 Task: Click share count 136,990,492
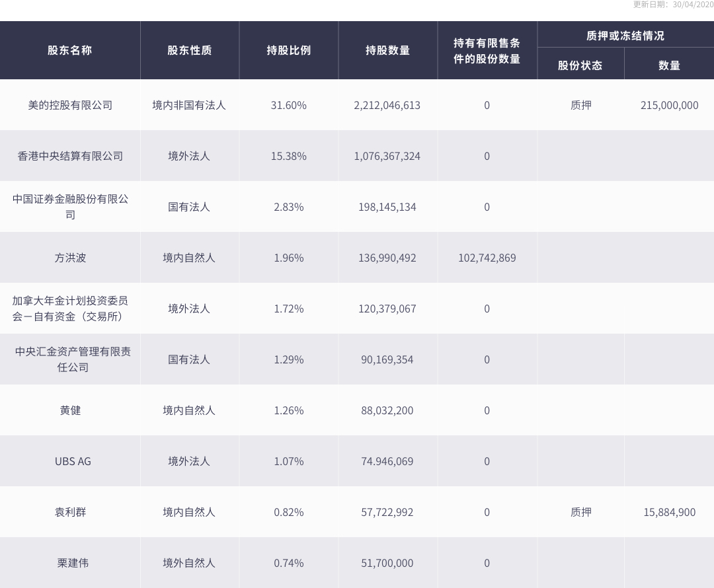click(x=387, y=258)
